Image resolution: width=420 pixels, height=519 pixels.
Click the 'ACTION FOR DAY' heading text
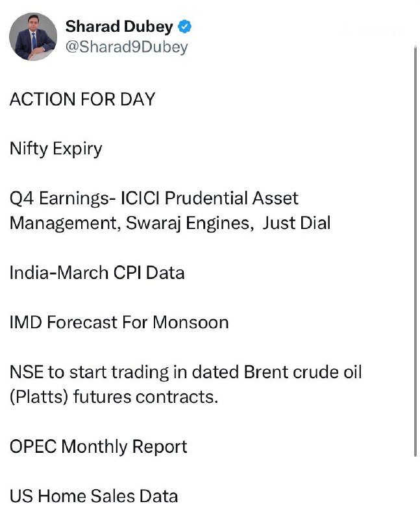pos(82,99)
